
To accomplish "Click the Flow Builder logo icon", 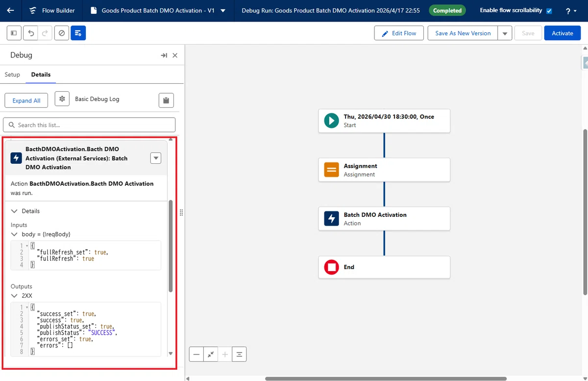I will click(x=32, y=10).
